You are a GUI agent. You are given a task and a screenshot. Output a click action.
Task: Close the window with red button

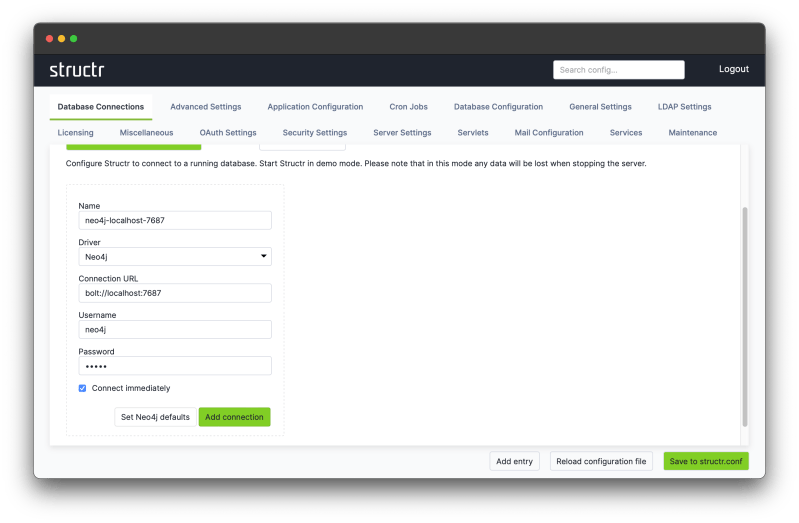pyautogui.click(x=49, y=39)
